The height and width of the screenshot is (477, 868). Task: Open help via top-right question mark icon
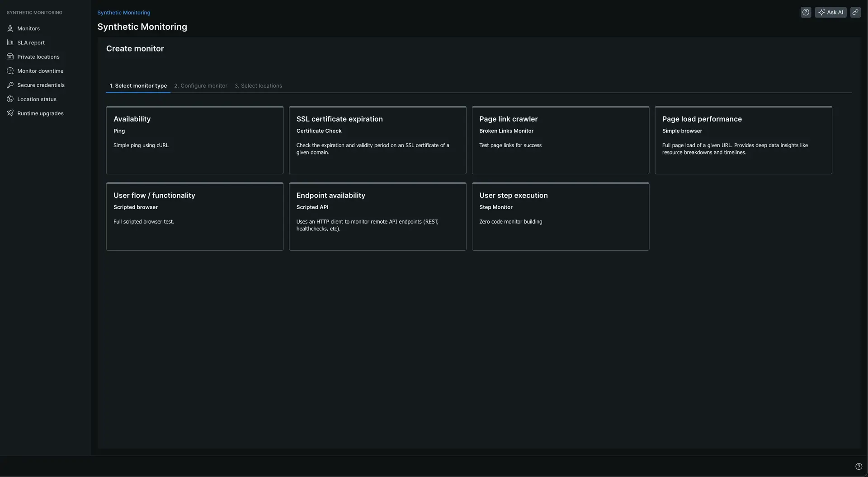806,13
